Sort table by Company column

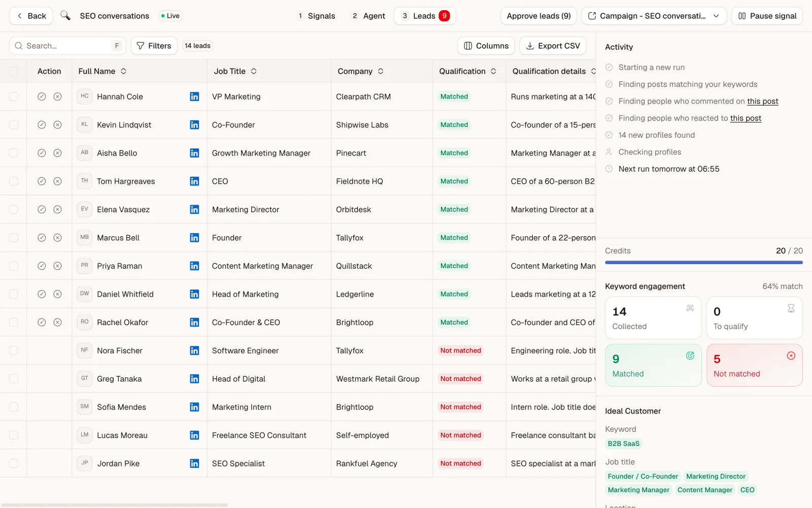point(381,71)
